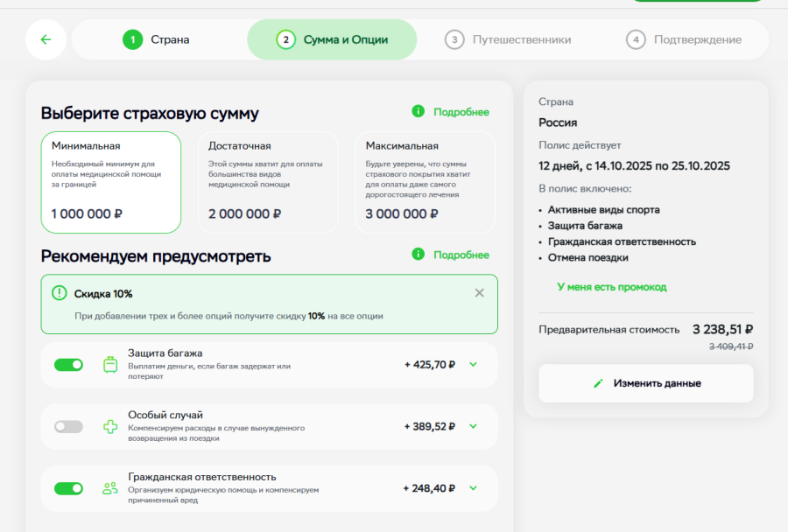788x532 pixels.
Task: Click the info icon beside Выберите страховую сумму
Action: pyautogui.click(x=419, y=111)
